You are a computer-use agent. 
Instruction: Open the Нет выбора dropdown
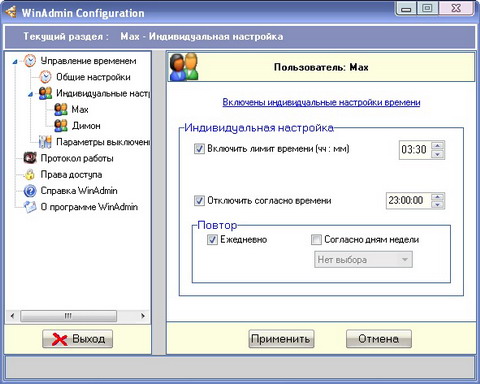tap(363, 260)
